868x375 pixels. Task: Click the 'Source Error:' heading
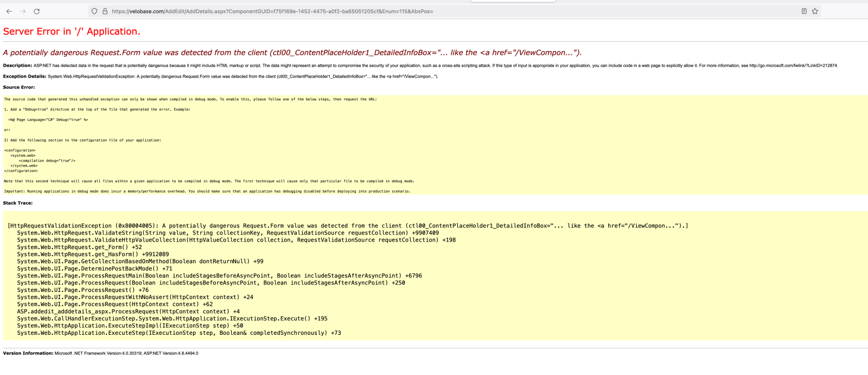[19, 87]
